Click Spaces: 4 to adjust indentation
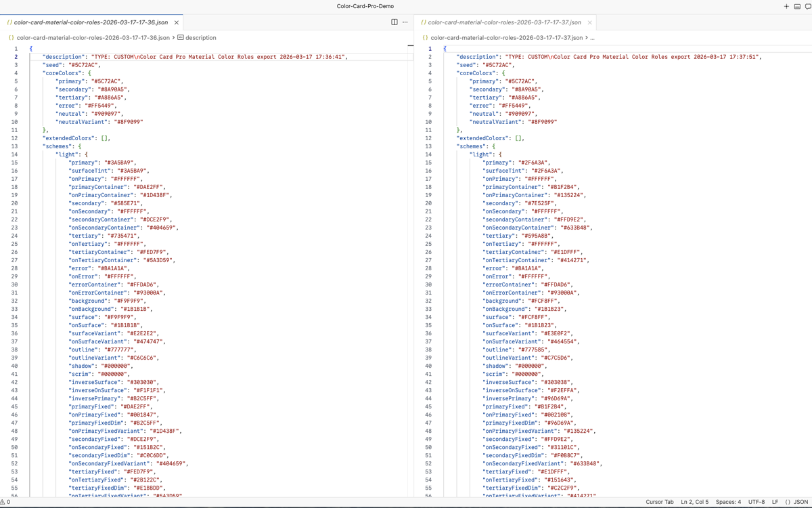Screen dimensions: 812x508 pos(728,502)
